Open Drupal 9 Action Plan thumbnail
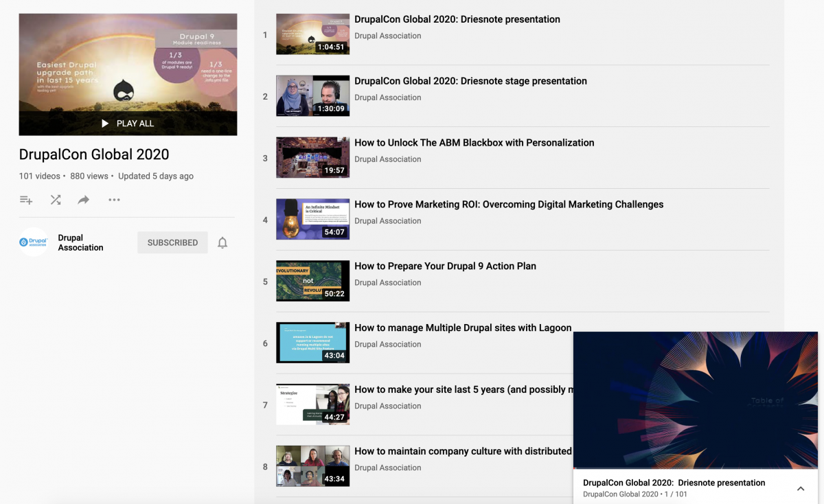Screen dimensions: 824x504 (312, 282)
